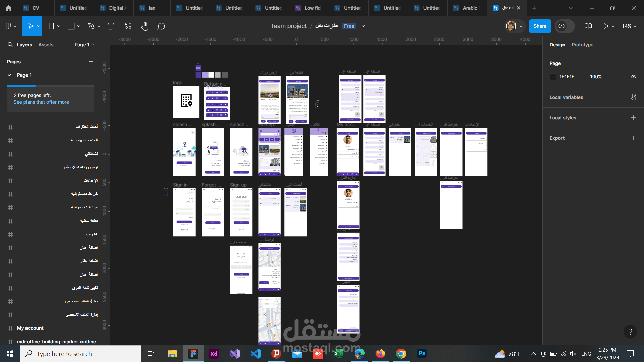Click the Present play button
The height and width of the screenshot is (362, 644).
click(x=606, y=26)
